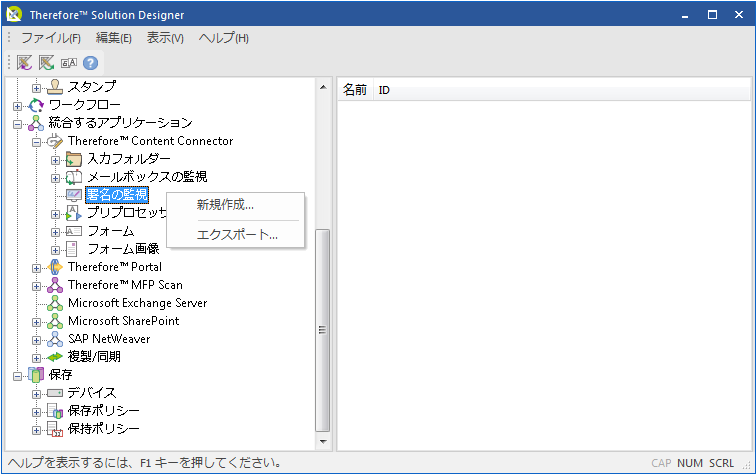The width and height of the screenshot is (756, 474).
Task: Click the Therefore MFP Scan icon
Action: tap(55, 285)
